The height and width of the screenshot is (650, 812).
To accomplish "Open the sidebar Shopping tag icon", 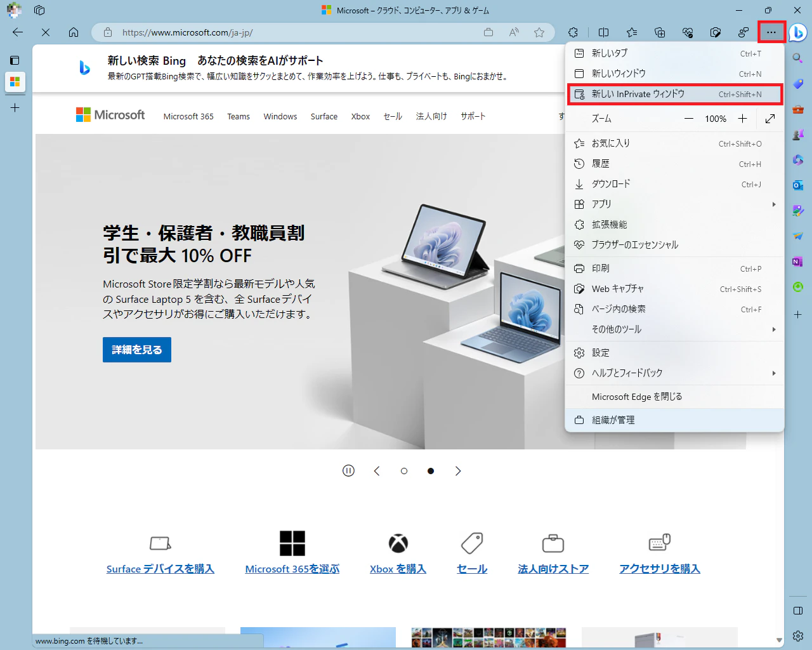I will [x=798, y=84].
